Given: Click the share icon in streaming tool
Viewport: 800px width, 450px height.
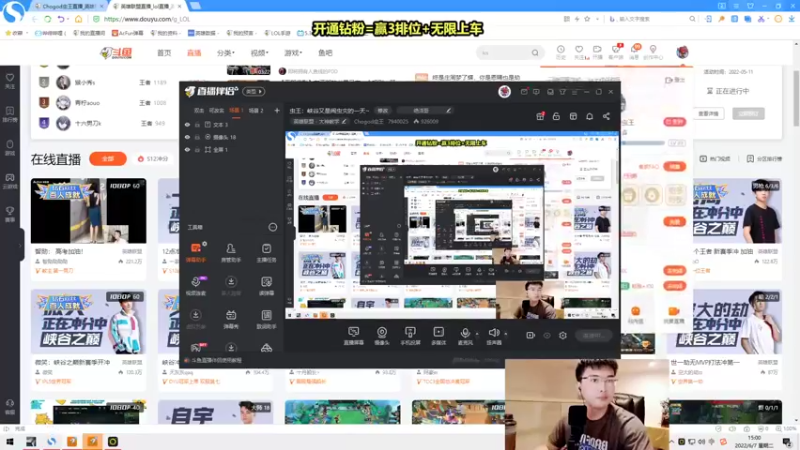Looking at the screenshot, I should pyautogui.click(x=606, y=116).
